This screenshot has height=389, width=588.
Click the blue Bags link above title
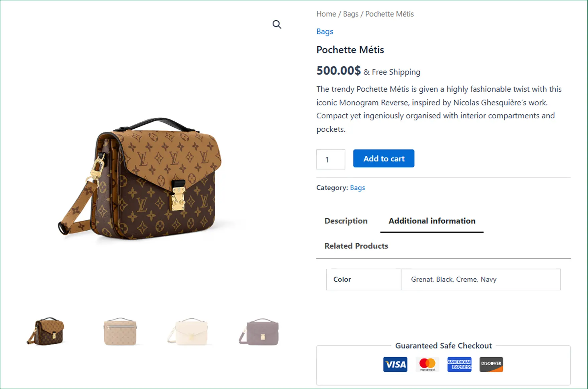click(324, 31)
